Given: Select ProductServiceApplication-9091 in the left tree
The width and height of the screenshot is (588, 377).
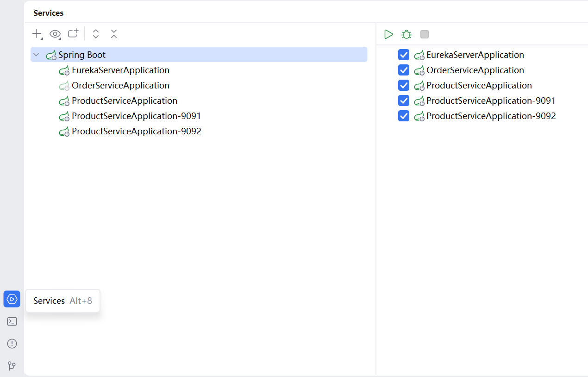Looking at the screenshot, I should (x=136, y=116).
